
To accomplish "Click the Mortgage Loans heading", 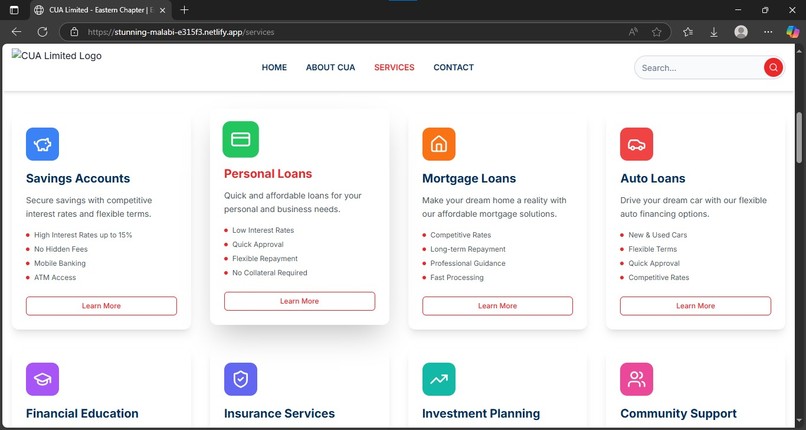I will coord(469,178).
